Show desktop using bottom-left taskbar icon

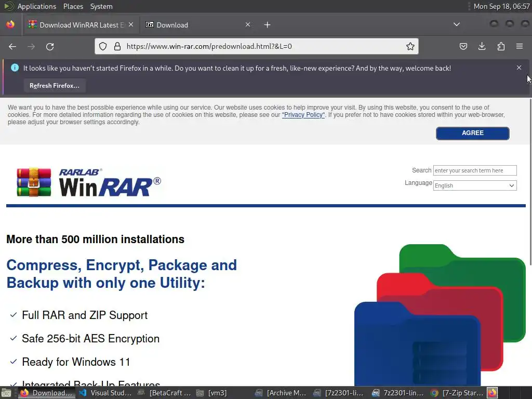(x=6, y=393)
